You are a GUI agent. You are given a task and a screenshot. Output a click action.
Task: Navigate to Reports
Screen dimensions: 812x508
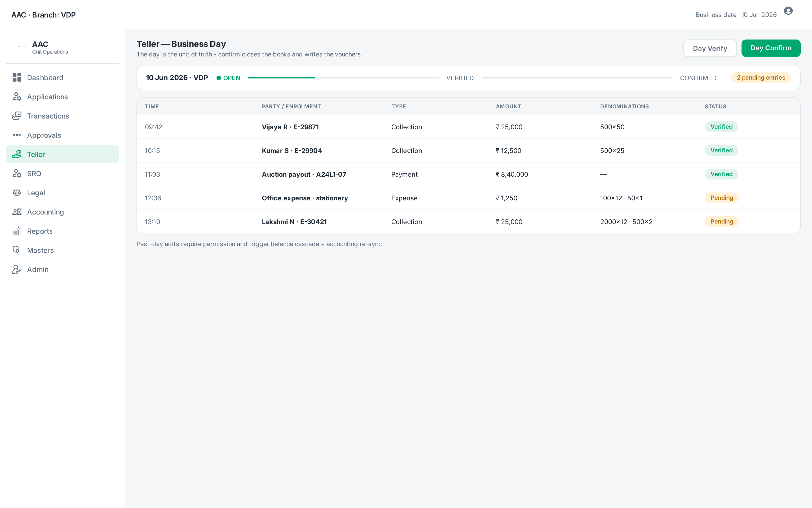(62, 231)
